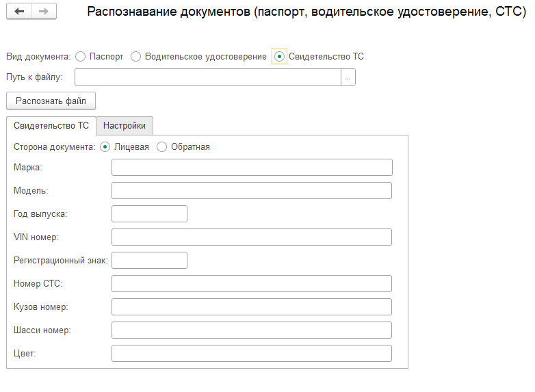
Task: Open file browser with ellipsis button
Action: (x=348, y=77)
